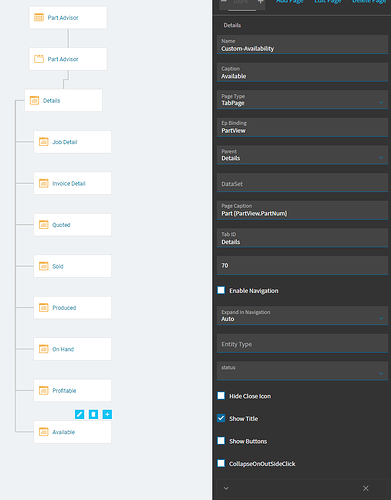391x500 pixels.
Task: Click the delete trash icon above Available
Action: point(93,414)
